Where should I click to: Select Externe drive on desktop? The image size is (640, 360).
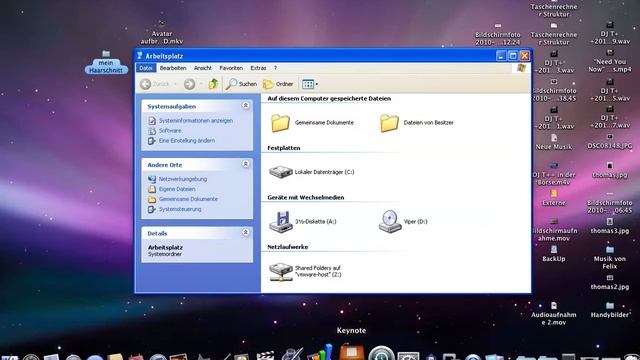tap(554, 198)
